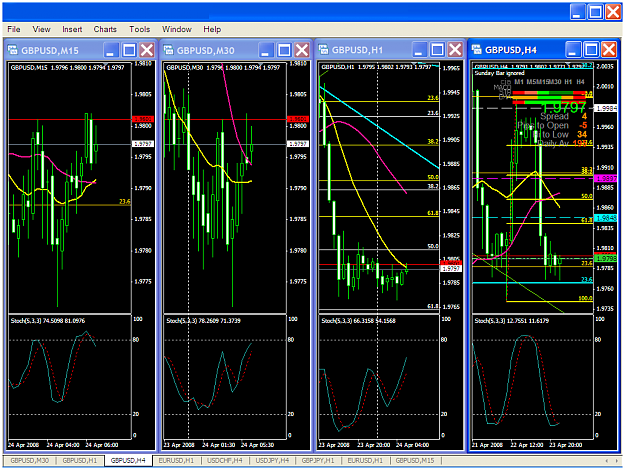Close the GBPUSD,M15 chart window
This screenshot has height=470, width=625.
click(x=147, y=50)
